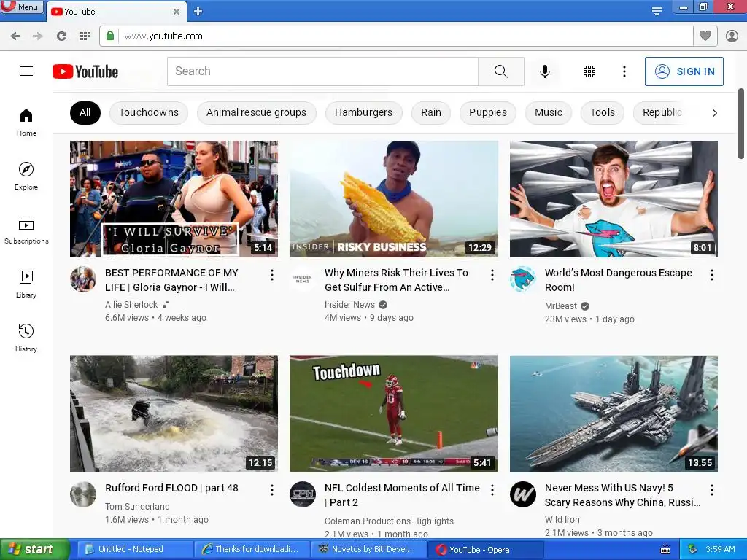
Task: Open the Tom Sunderland channel name link
Action: pyautogui.click(x=137, y=506)
